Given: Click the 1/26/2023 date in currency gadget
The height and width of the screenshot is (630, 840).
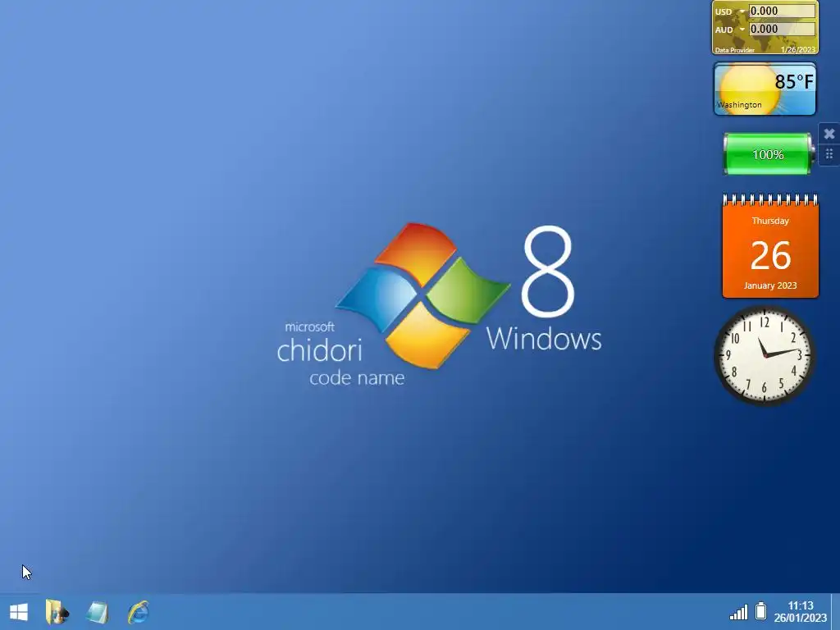Looking at the screenshot, I should 797,50.
